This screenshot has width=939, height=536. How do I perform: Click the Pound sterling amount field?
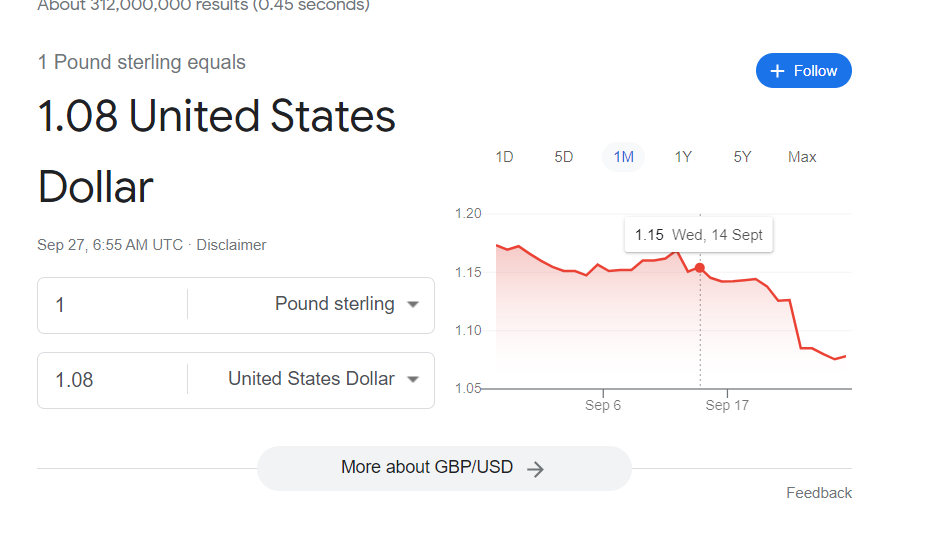112,305
